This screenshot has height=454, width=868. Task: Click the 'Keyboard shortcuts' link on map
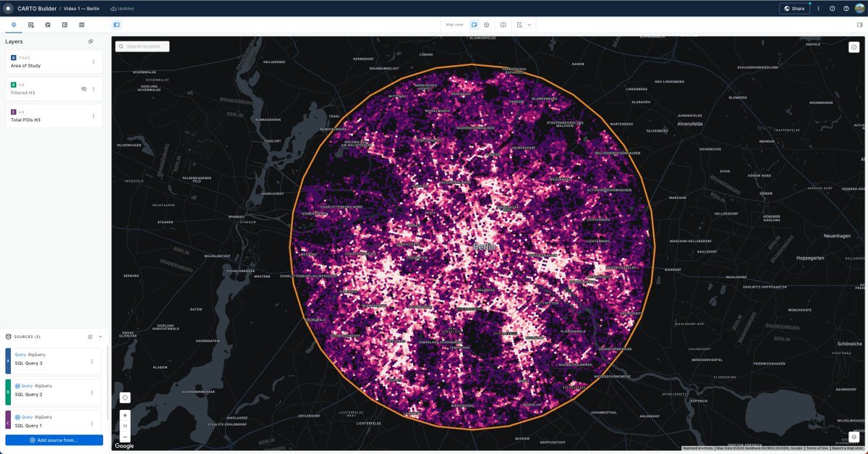[698, 448]
